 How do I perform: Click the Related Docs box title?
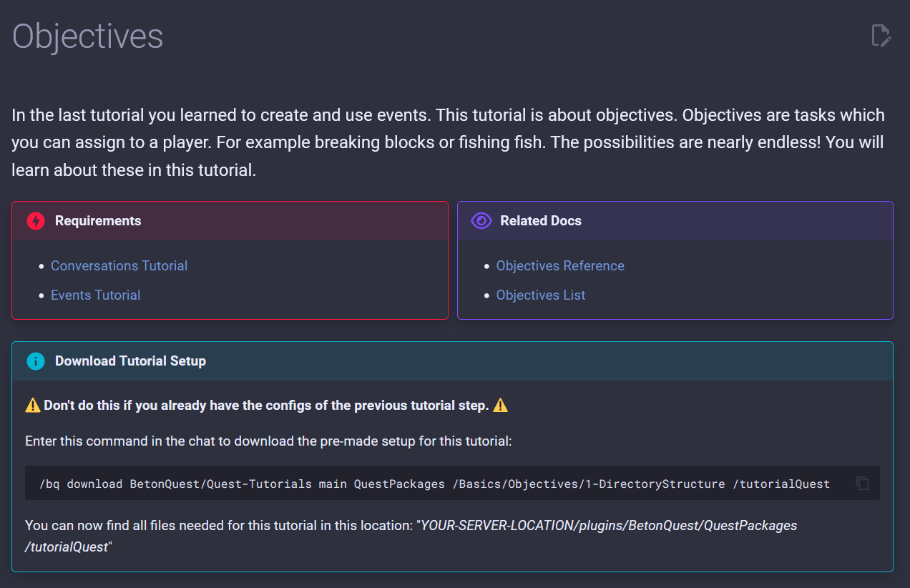[541, 221]
